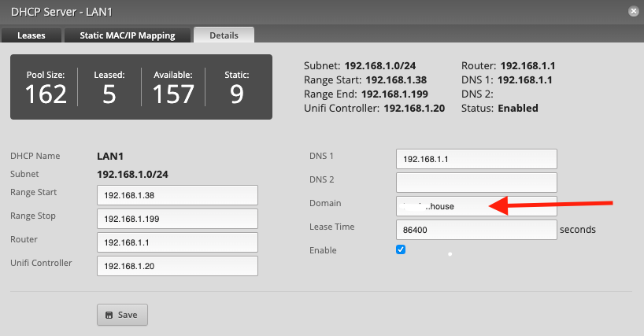Viewport: 644px width, 336px height.
Task: Click the Save button
Action: click(x=122, y=315)
